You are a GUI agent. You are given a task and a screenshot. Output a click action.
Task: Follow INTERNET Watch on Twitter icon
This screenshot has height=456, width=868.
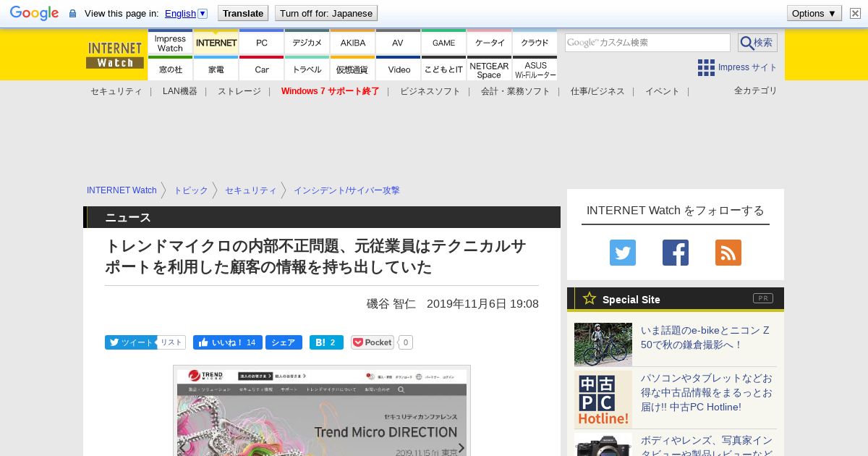pos(623,253)
